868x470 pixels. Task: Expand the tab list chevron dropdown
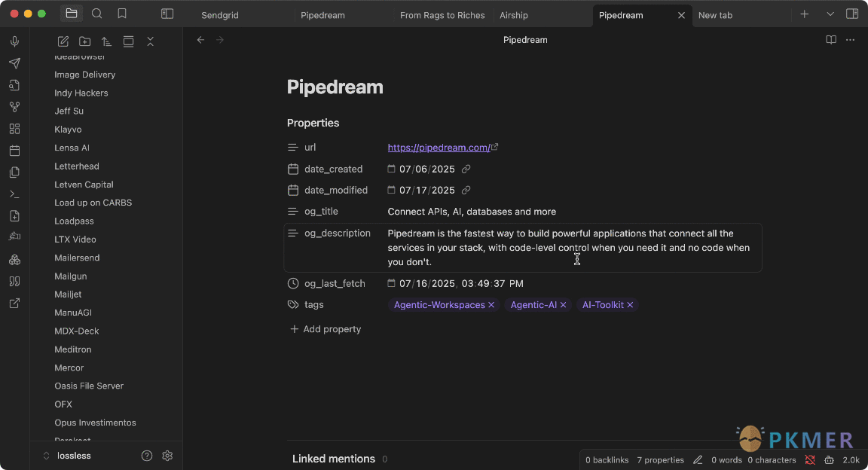(x=830, y=14)
